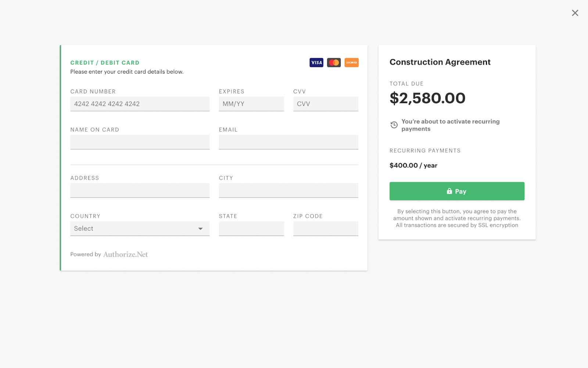Close the payment dialog with X
This screenshot has width=588, height=368.
(575, 13)
